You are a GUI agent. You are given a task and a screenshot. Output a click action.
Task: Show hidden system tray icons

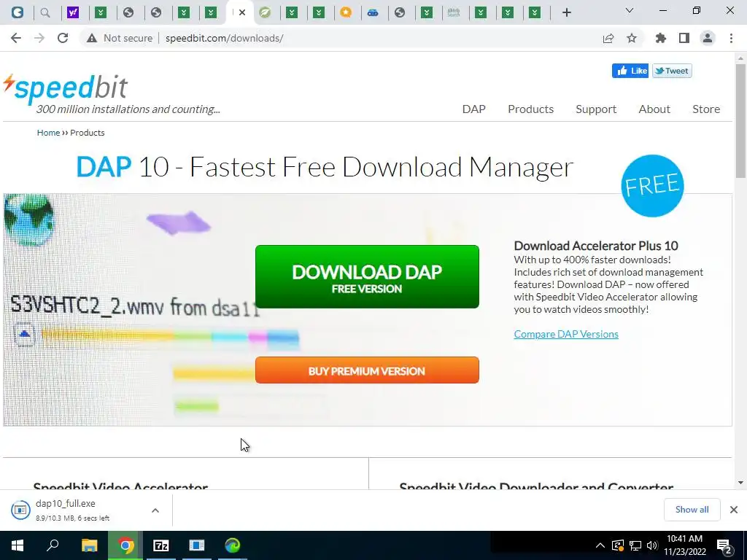[x=600, y=545]
